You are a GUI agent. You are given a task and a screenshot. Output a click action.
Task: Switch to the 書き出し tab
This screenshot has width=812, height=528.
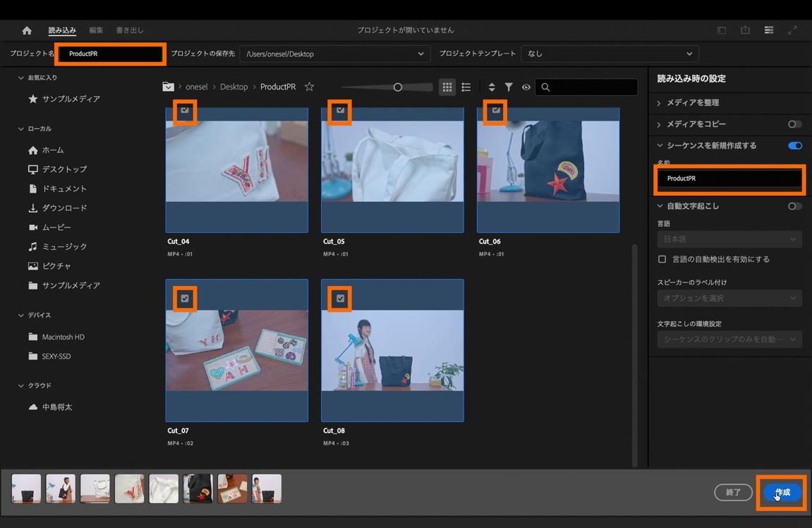[x=129, y=30]
